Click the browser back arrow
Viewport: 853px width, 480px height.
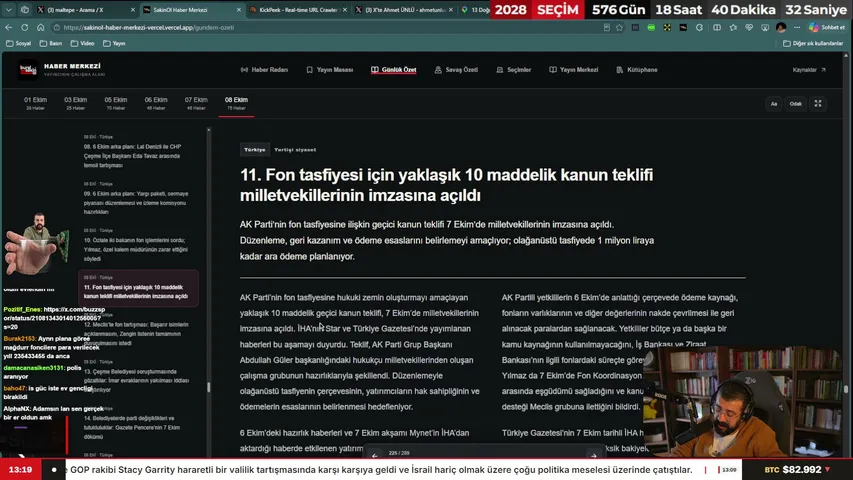(x=9, y=27)
